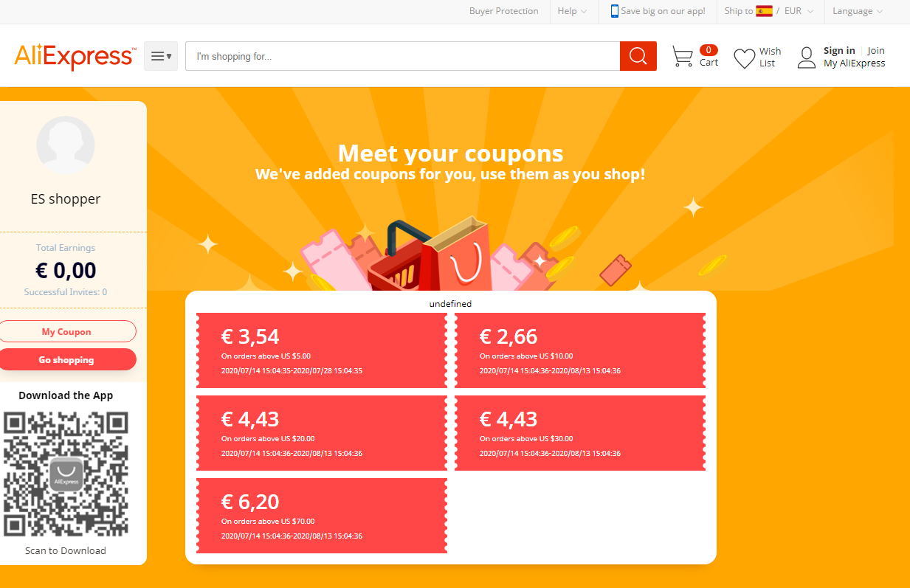Click the AliExpress logo
This screenshot has width=910, height=588.
(75, 56)
